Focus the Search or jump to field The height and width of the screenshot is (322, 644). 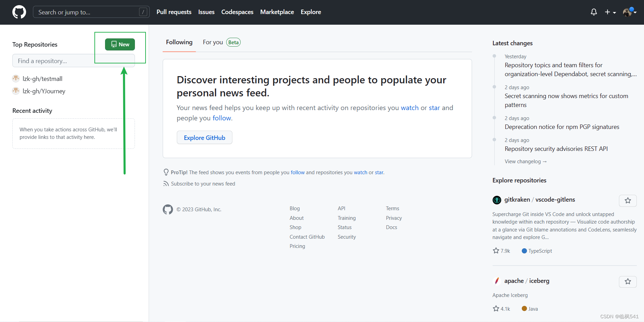click(91, 12)
